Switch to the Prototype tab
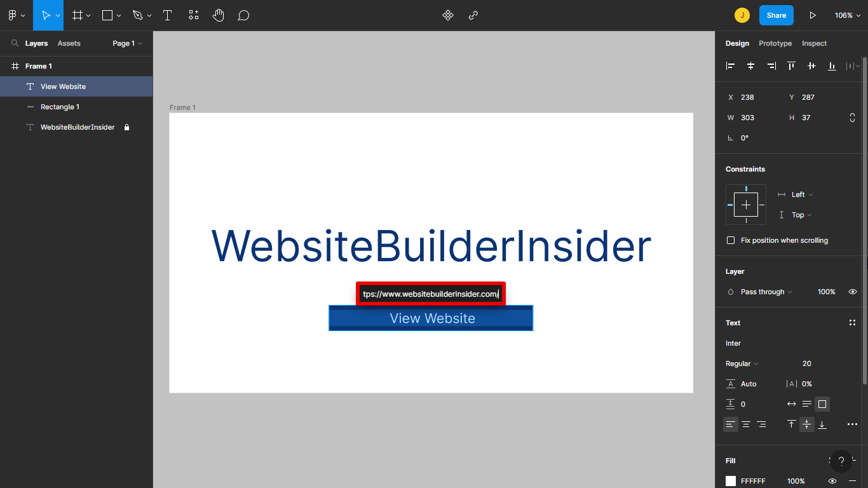 pos(775,43)
